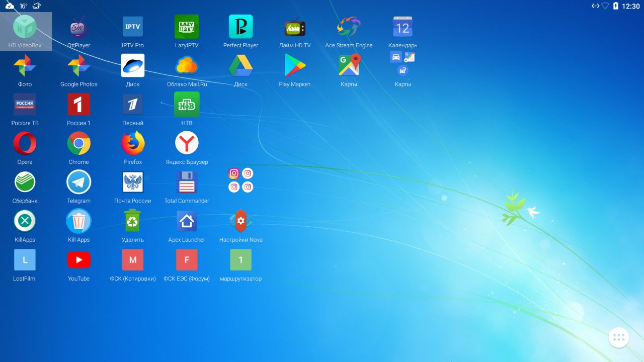Open the app drawer button
This screenshot has width=644, height=362.
(619, 338)
